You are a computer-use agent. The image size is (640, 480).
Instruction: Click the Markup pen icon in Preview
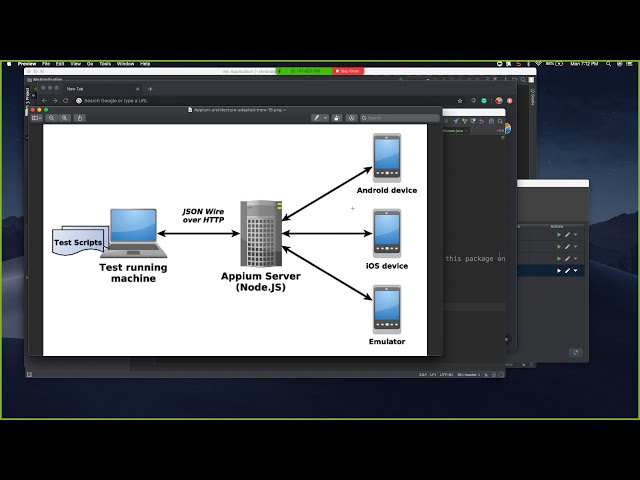pos(316,118)
